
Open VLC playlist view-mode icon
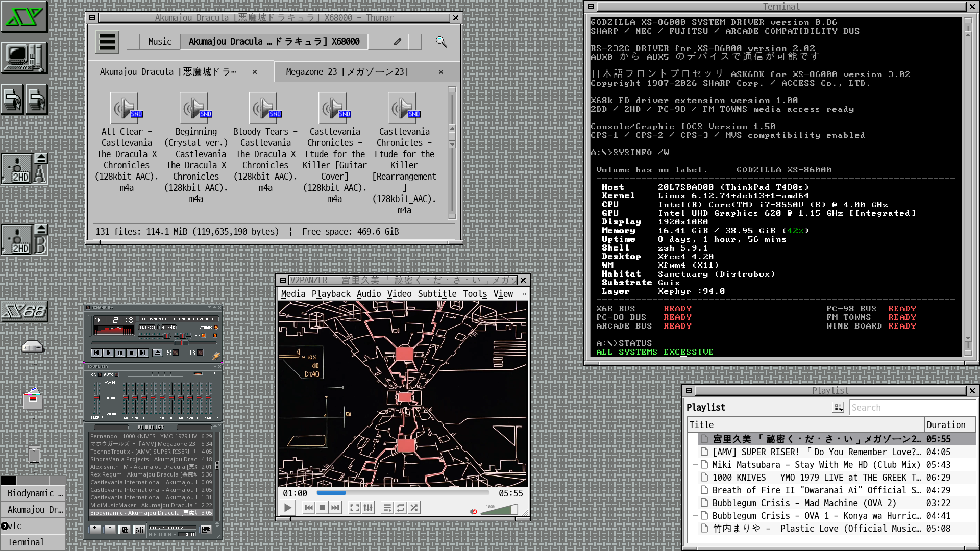tap(838, 407)
